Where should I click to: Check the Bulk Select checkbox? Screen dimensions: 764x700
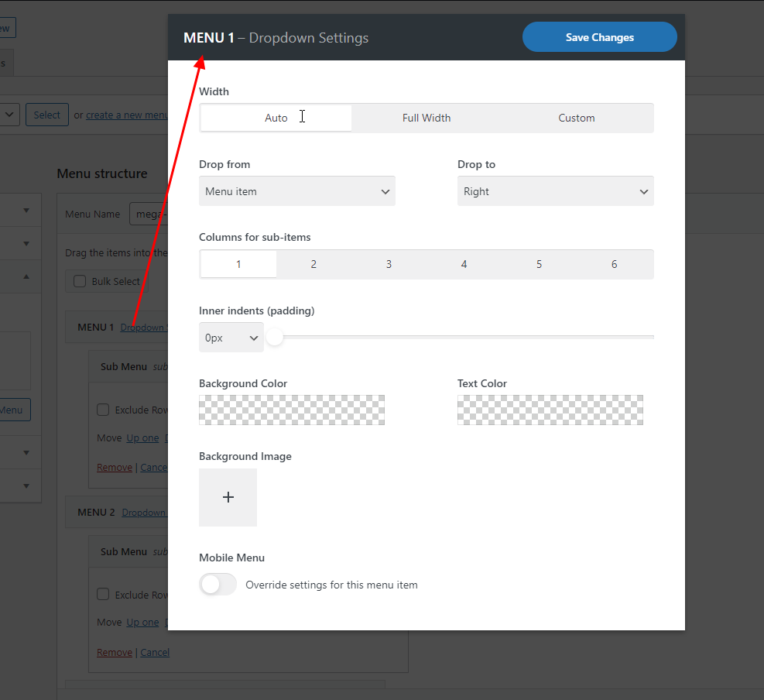click(80, 281)
